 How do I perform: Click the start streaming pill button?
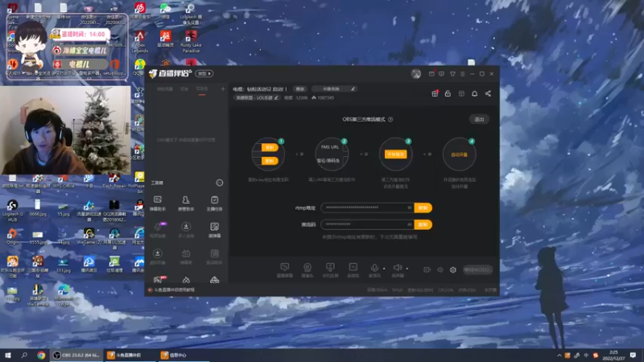pyautogui.click(x=477, y=269)
